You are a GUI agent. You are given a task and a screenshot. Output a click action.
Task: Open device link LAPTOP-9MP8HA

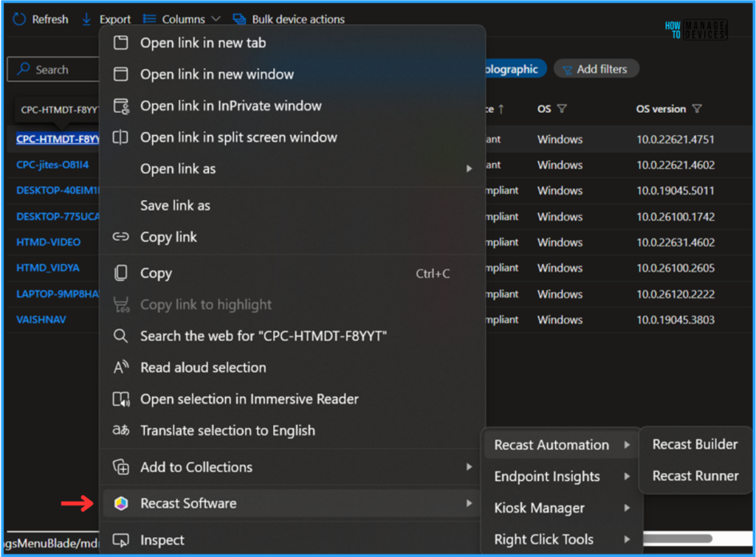pos(58,294)
